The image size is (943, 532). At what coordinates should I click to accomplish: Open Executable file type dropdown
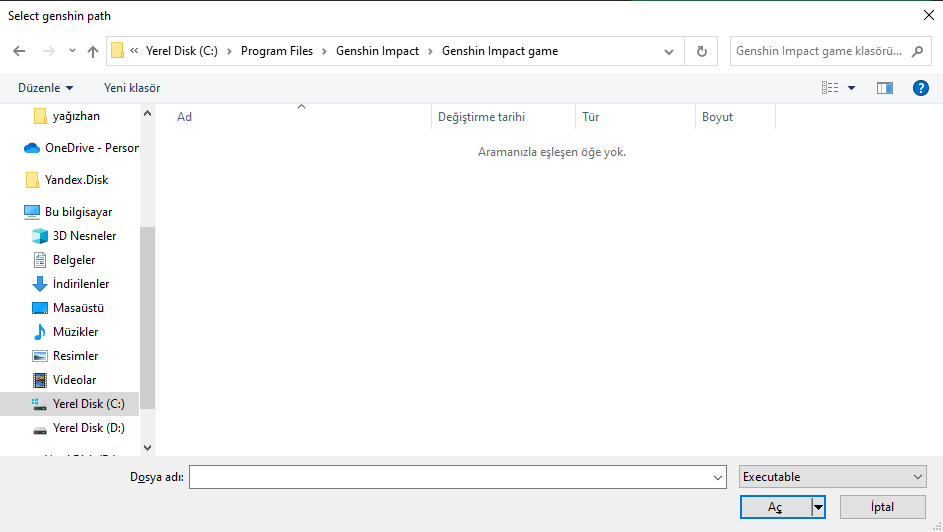(x=832, y=477)
